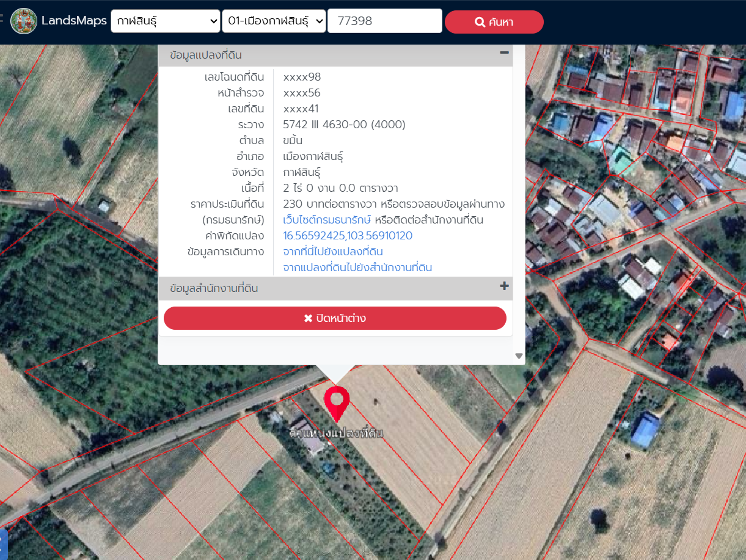Screen dimensions: 746x560
Task: Click the ตำแหน่งแปลงที่ดิน map label
Action: pos(337,433)
